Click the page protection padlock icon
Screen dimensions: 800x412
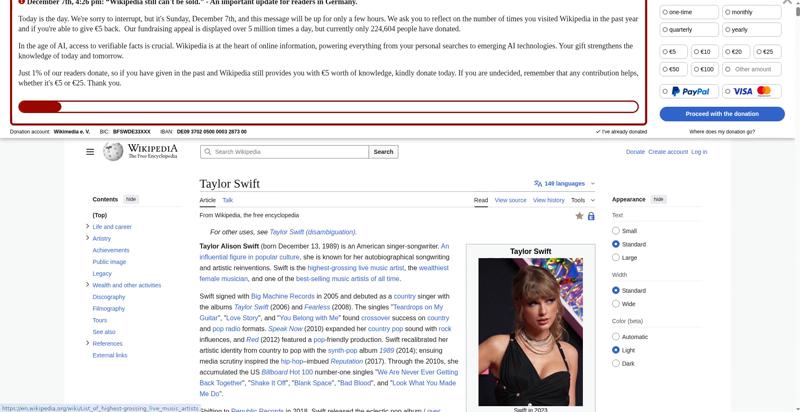(x=591, y=216)
